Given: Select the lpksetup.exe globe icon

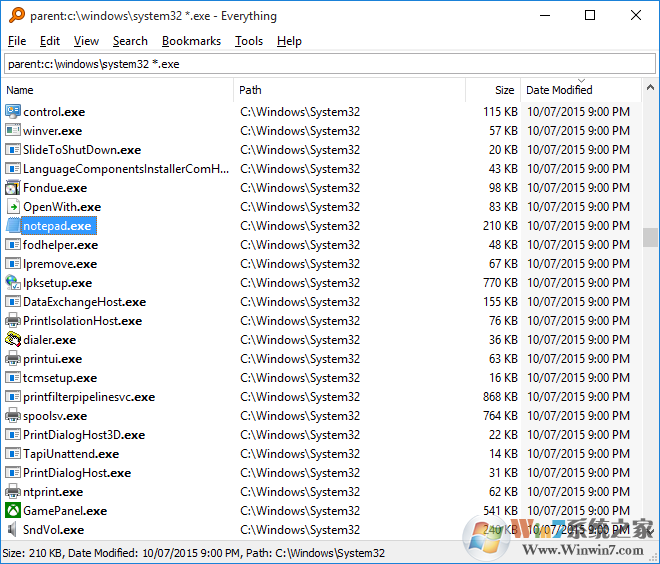Looking at the screenshot, I should pos(13,283).
